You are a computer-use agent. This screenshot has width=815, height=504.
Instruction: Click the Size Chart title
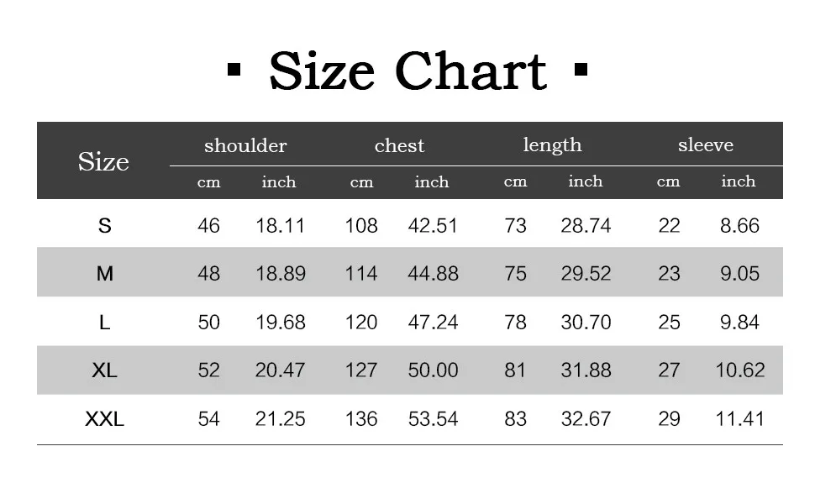pyautogui.click(x=407, y=71)
